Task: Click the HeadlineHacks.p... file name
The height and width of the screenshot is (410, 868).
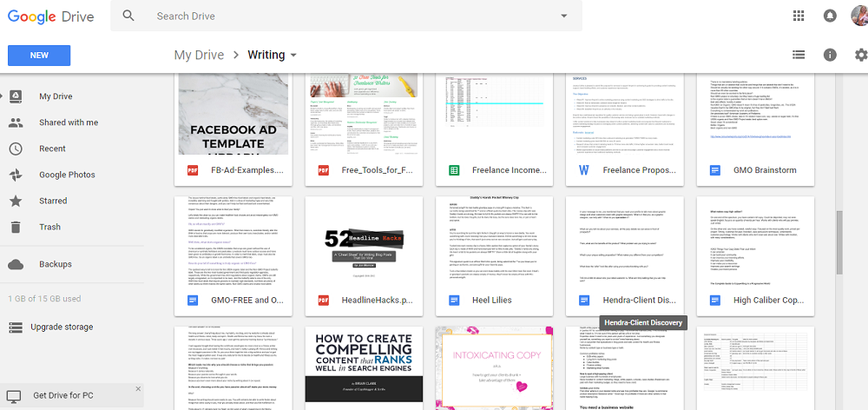Action: pos(378,301)
